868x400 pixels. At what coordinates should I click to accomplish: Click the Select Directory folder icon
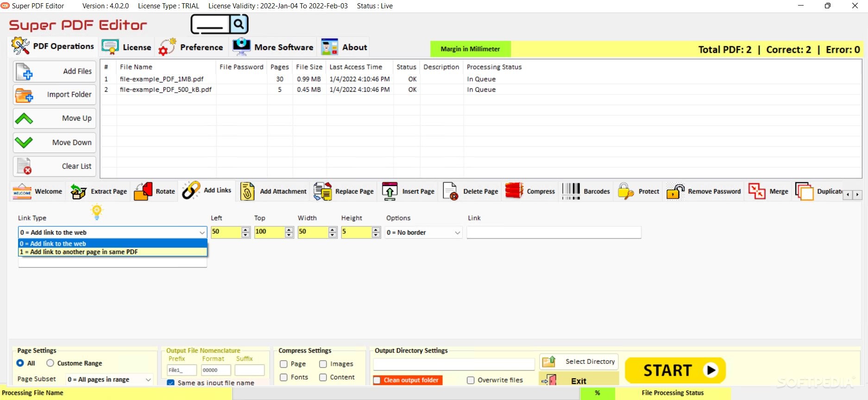pos(549,361)
